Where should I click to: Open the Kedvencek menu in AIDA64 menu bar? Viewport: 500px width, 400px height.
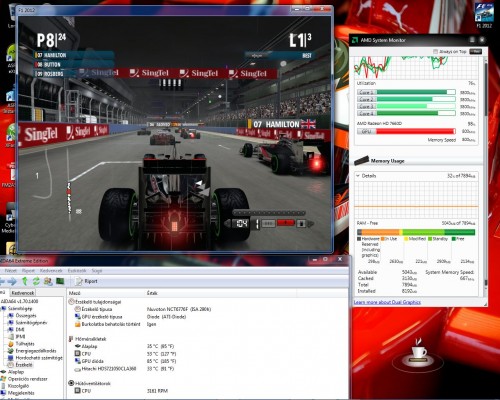point(51,271)
